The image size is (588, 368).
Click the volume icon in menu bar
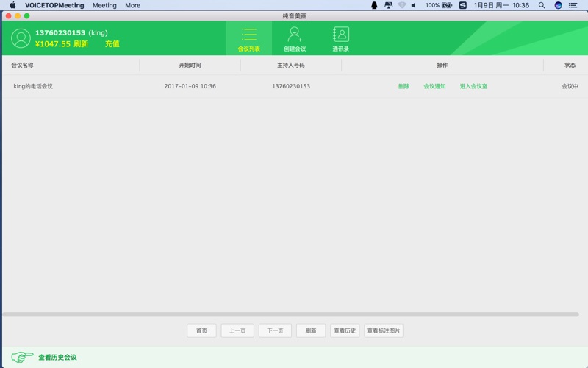(x=414, y=5)
